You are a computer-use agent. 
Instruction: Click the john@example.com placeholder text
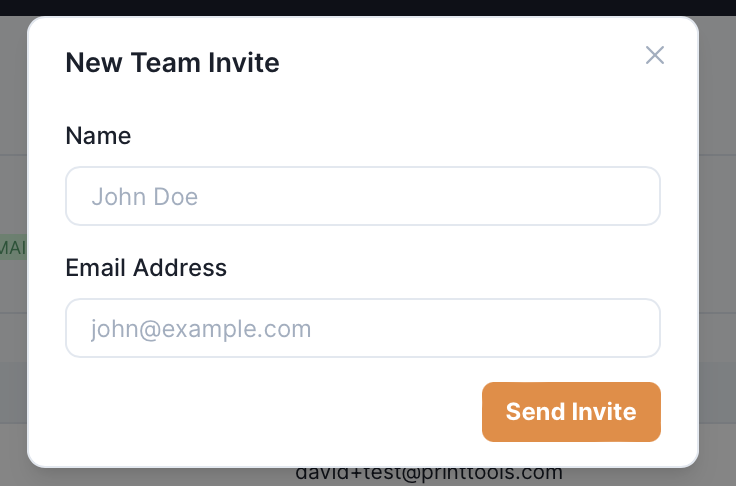point(201,328)
